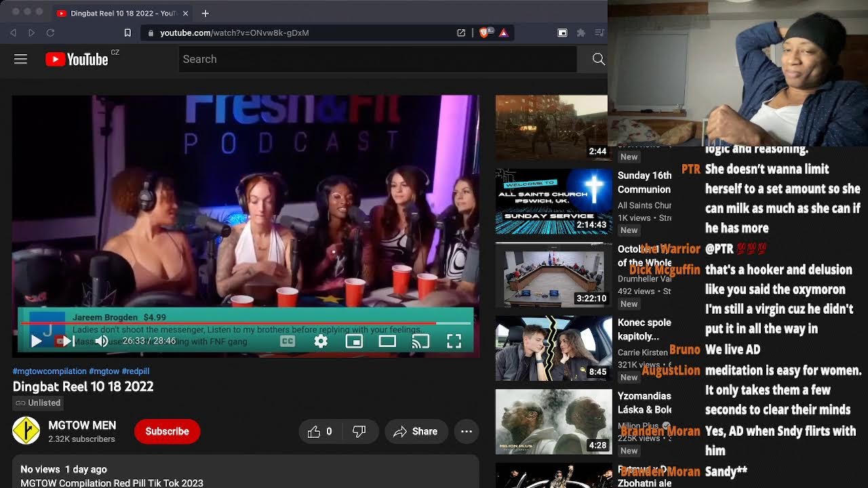Image resolution: width=868 pixels, height=488 pixels.
Task: Open the media playlist control icon
Action: pyautogui.click(x=599, y=33)
